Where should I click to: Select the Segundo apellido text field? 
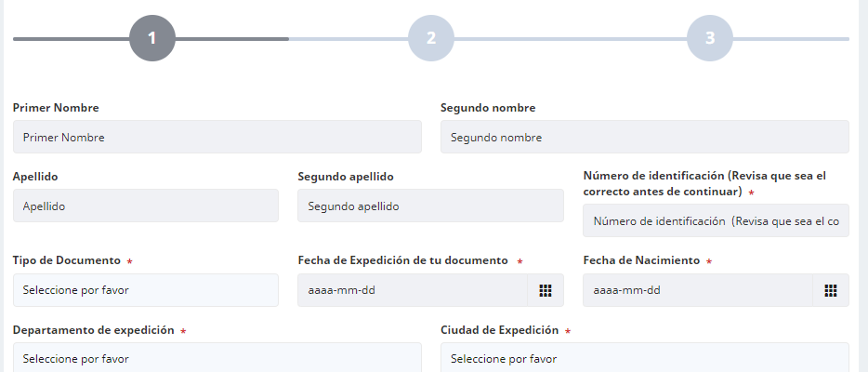coord(430,206)
